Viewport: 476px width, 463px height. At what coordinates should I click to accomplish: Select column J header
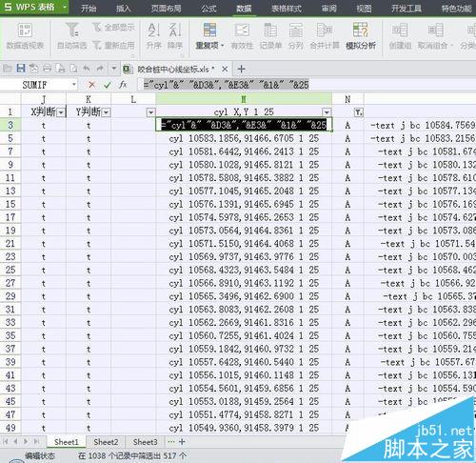coord(44,99)
